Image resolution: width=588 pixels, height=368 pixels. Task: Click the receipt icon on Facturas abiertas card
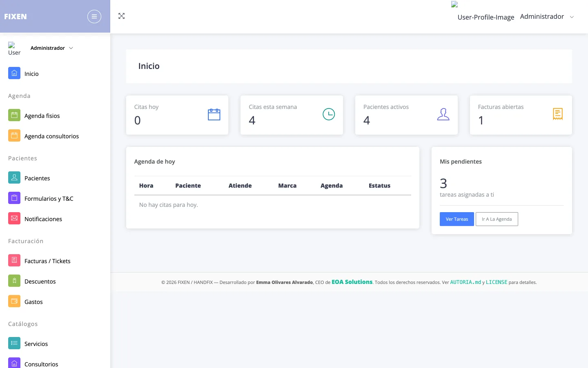point(558,114)
